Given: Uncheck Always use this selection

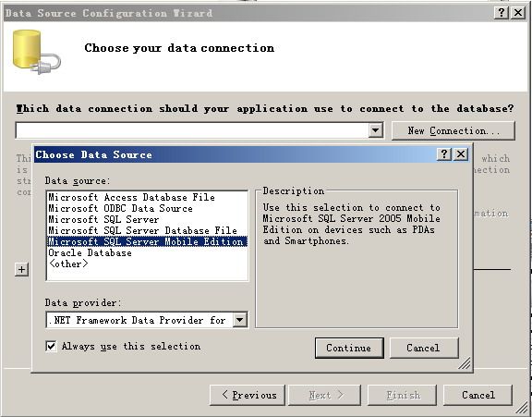Looking at the screenshot, I should [x=51, y=347].
